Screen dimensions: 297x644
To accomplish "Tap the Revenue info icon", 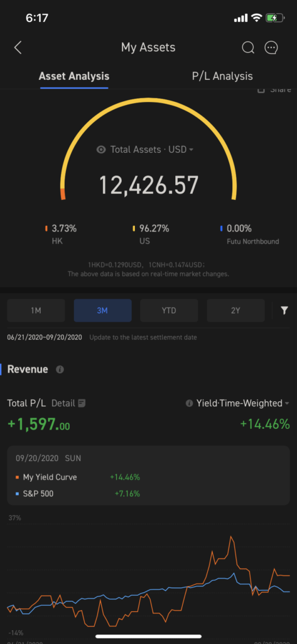I will 60,370.
